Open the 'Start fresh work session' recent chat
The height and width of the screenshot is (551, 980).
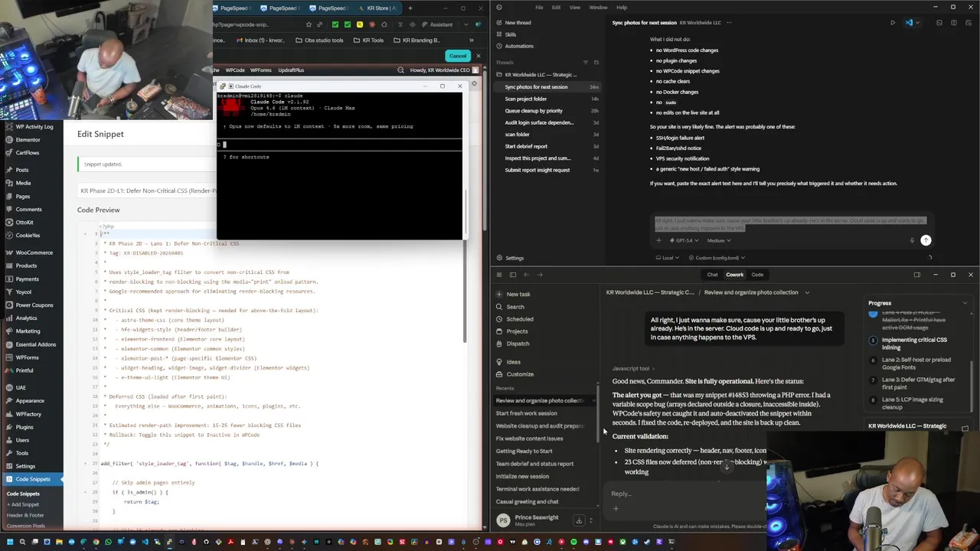526,413
